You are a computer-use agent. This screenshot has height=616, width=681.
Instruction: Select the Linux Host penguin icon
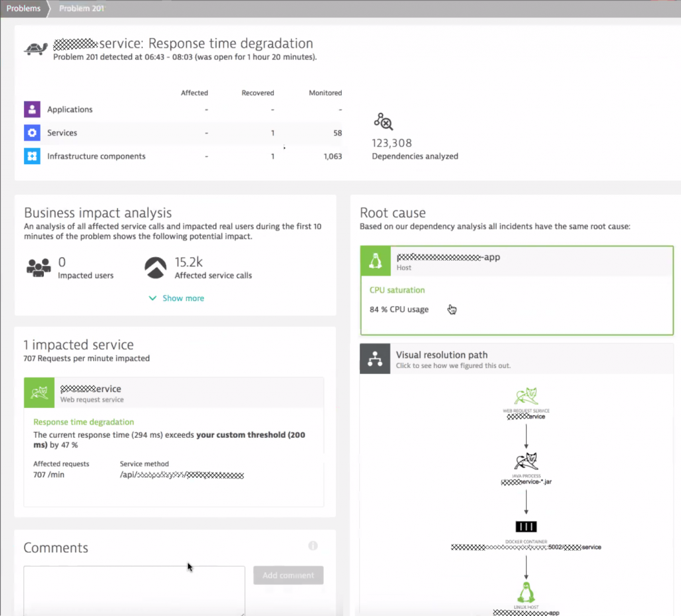tap(526, 593)
